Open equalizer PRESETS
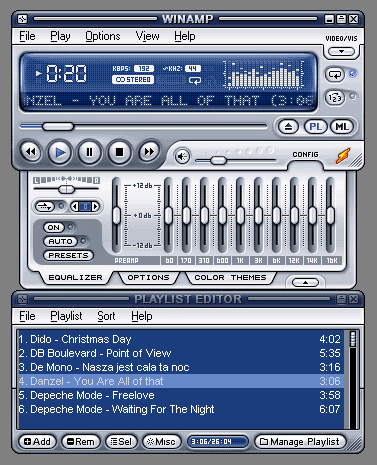Screen dimensions: 377x465 (x=68, y=255)
